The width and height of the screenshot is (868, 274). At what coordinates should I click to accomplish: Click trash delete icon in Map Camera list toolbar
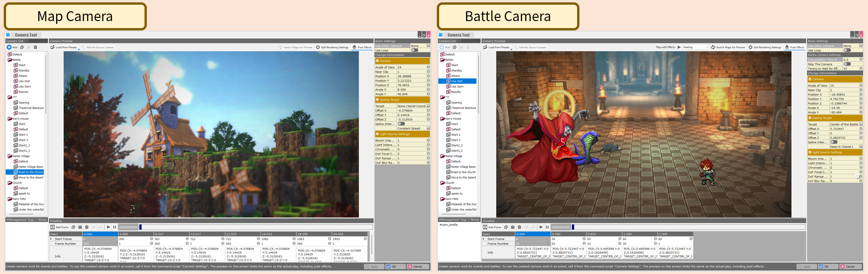click(x=35, y=47)
